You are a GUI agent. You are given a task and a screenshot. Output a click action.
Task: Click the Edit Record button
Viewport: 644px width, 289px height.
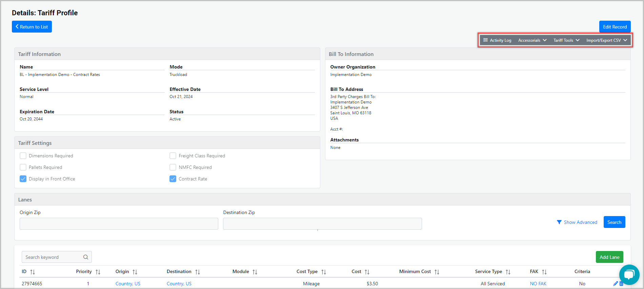(615, 27)
